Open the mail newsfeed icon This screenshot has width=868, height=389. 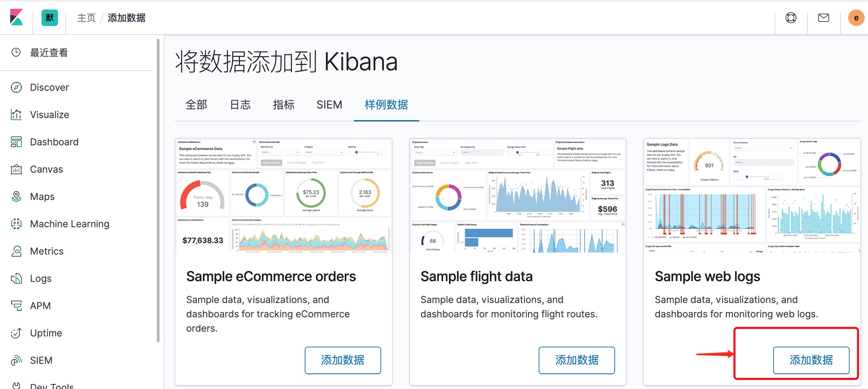(x=823, y=18)
